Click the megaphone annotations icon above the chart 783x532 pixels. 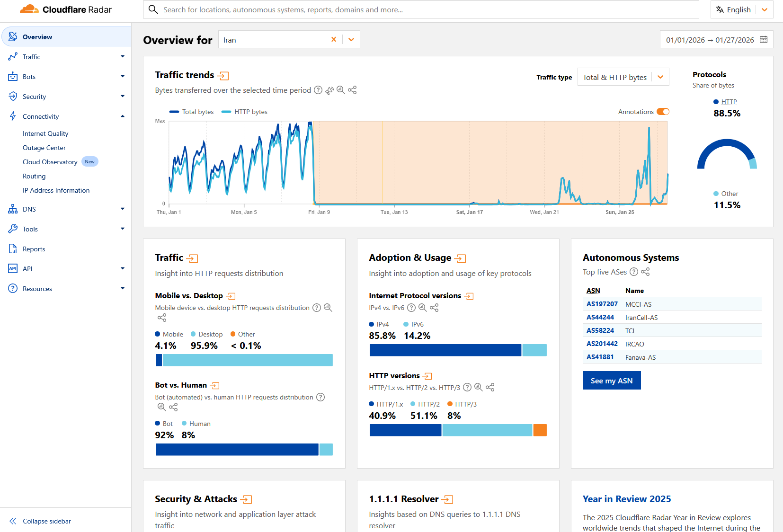tap(329, 90)
